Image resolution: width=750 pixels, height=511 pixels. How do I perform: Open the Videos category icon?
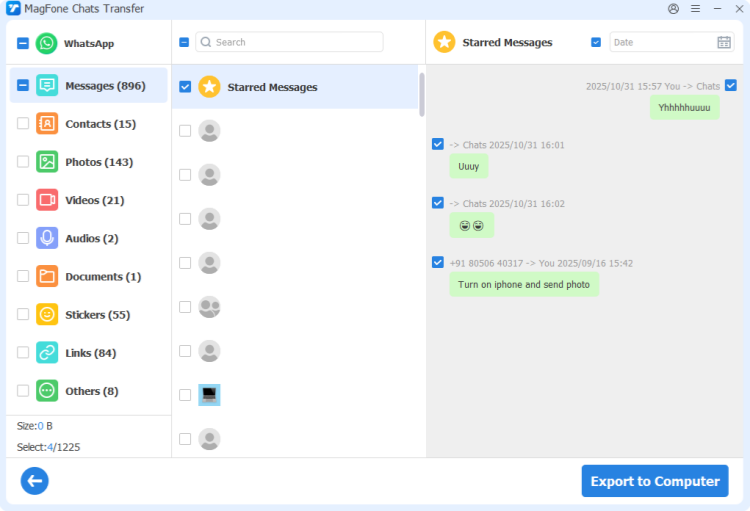coord(47,200)
